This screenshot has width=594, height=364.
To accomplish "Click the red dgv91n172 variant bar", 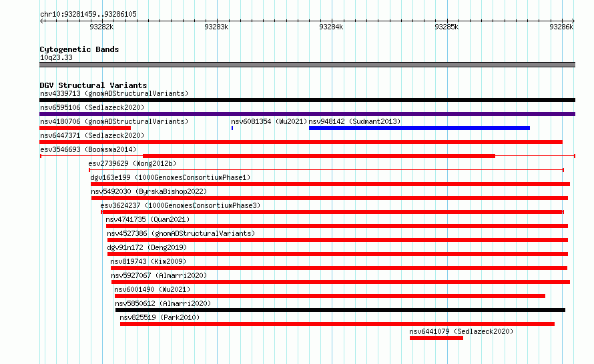I will [x=338, y=254].
